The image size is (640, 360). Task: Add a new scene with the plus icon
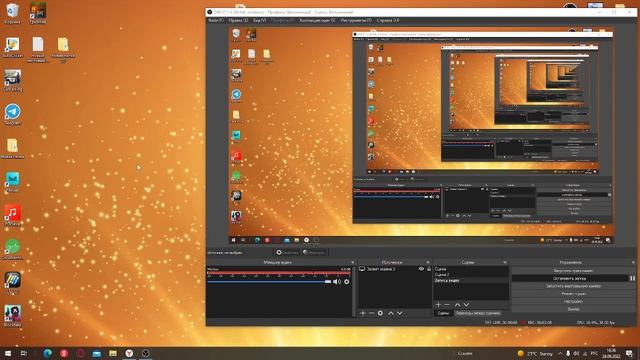point(438,304)
